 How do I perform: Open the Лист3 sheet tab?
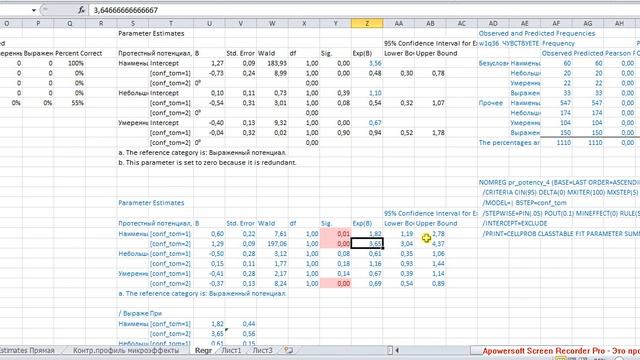(262, 350)
